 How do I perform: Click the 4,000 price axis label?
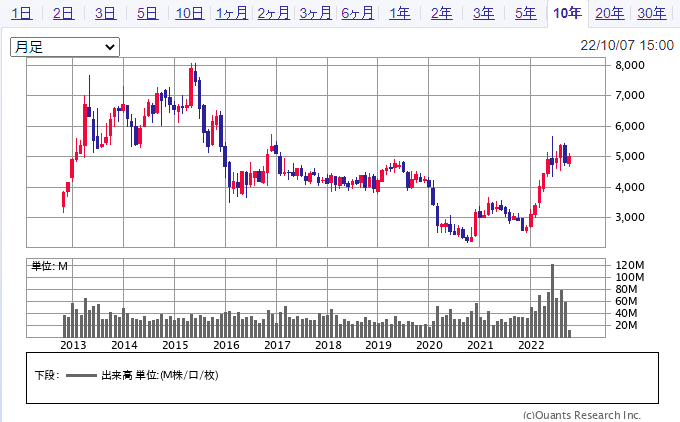point(630,187)
